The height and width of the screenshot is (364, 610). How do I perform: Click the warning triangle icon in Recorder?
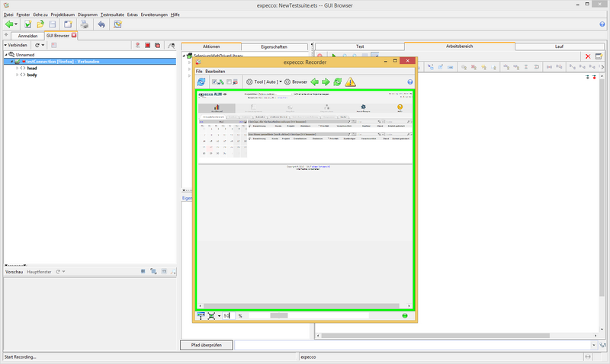coord(350,81)
